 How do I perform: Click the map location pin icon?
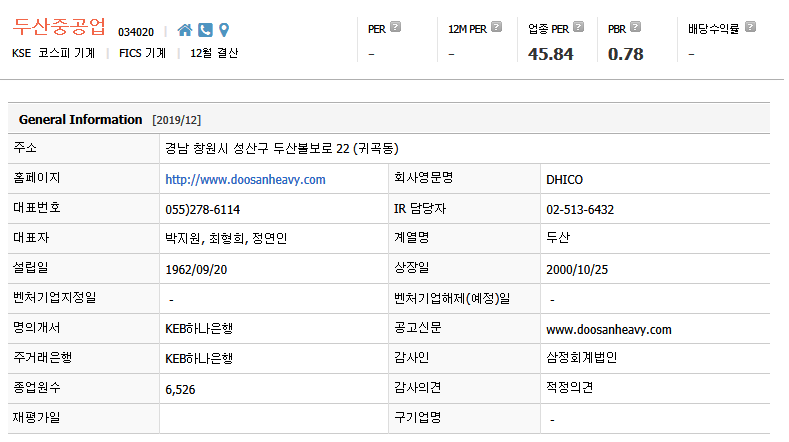(224, 30)
